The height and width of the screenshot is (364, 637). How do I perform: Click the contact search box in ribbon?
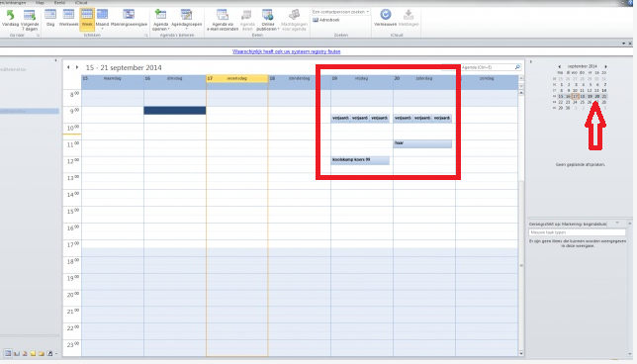coord(341,12)
